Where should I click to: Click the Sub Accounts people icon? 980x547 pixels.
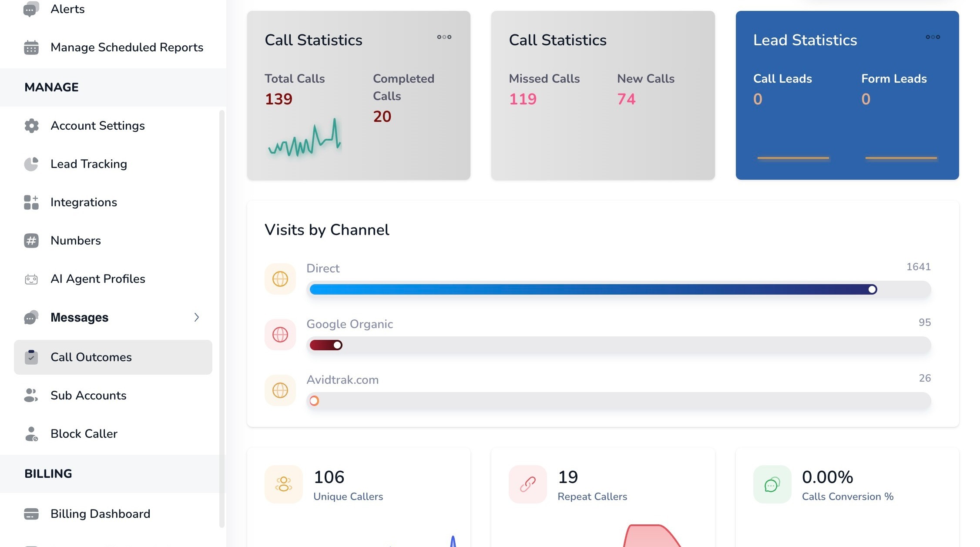coord(31,395)
